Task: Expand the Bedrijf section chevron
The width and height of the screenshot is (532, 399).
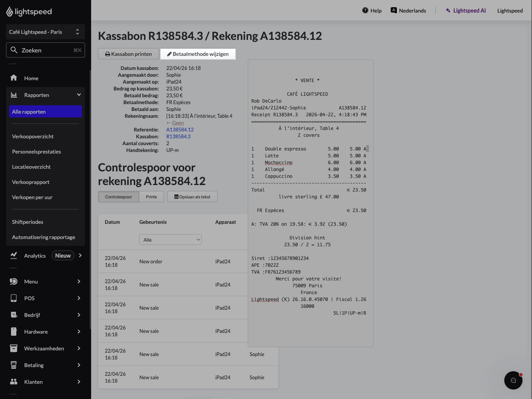Action: coord(79,315)
